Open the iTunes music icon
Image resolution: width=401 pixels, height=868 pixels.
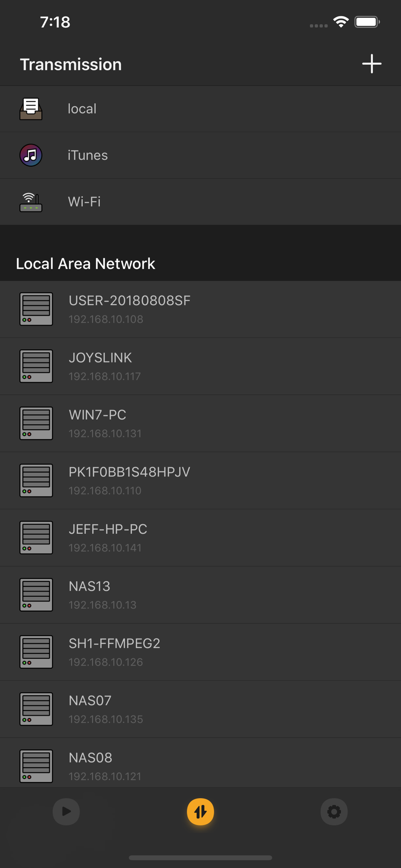coord(31,155)
